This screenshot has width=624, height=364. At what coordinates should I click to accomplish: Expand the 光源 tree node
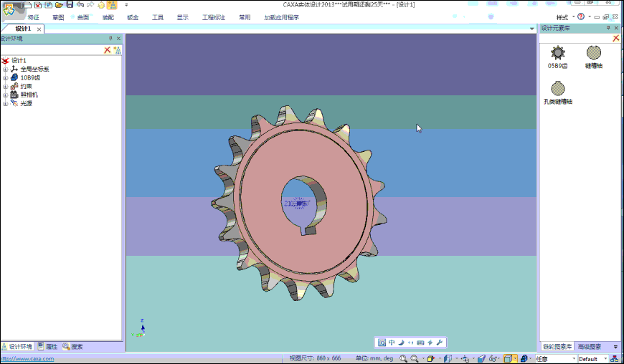5,103
